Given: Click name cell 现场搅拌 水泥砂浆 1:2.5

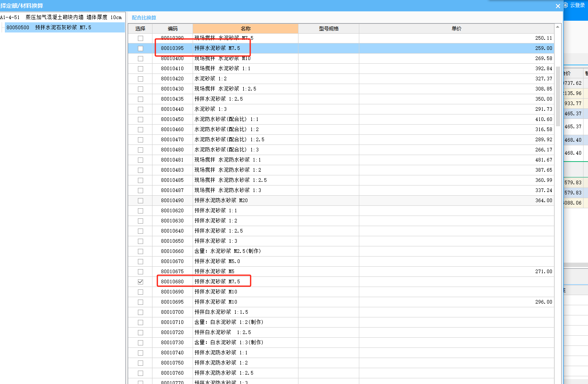Looking at the screenshot, I should tap(246, 89).
